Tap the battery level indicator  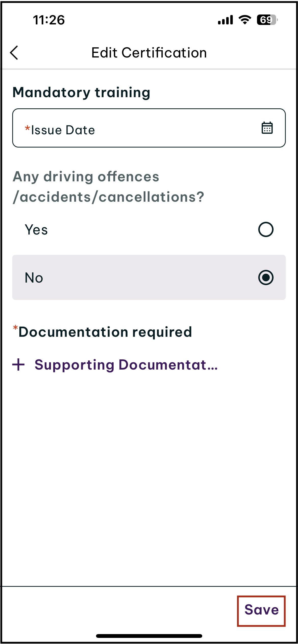(267, 20)
